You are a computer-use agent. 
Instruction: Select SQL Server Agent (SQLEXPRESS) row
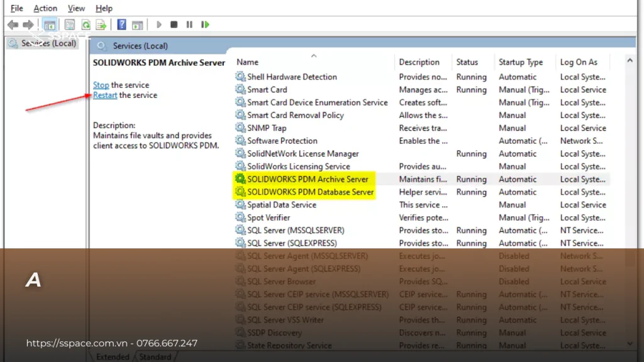(421, 268)
